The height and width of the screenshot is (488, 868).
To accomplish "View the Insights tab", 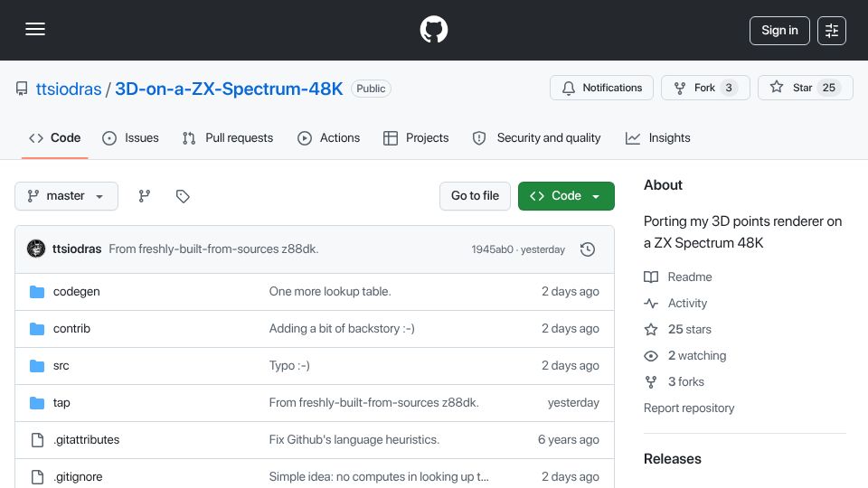I will (x=657, y=137).
